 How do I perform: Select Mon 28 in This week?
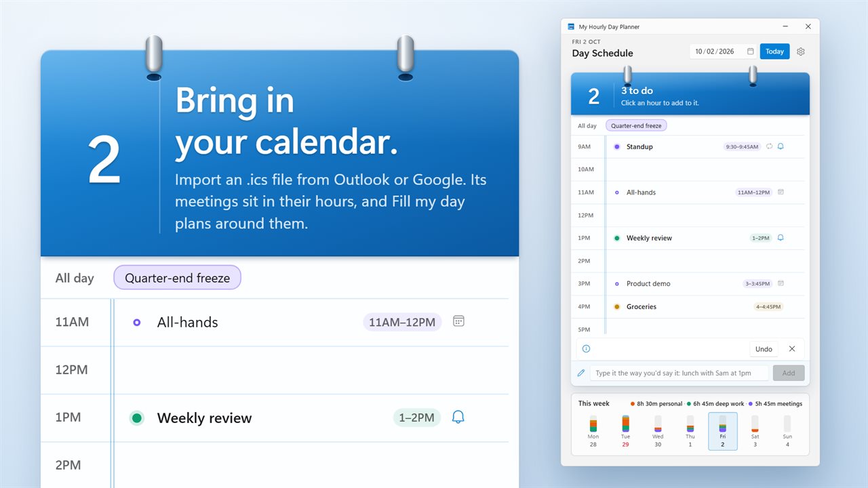click(x=593, y=431)
